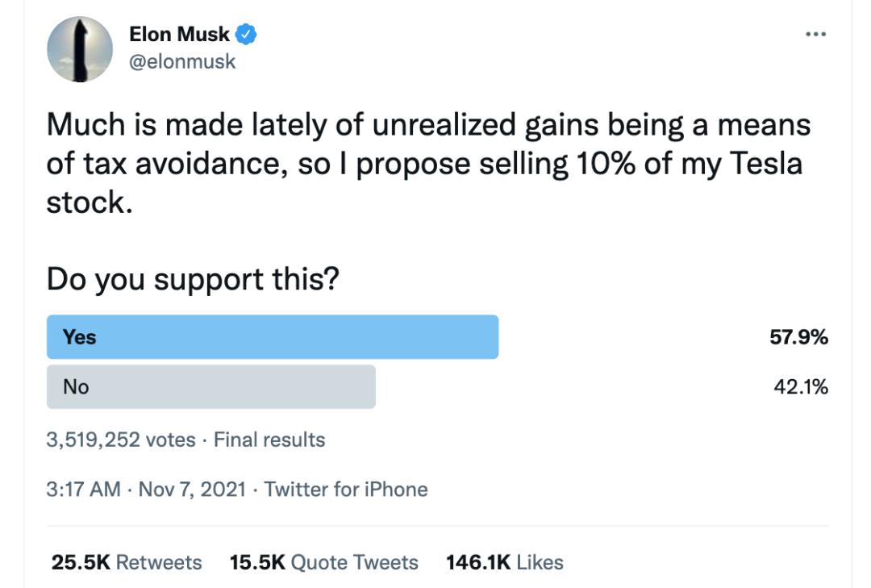
Task: Open the Nov 7, 2021 date link
Action: (x=192, y=489)
